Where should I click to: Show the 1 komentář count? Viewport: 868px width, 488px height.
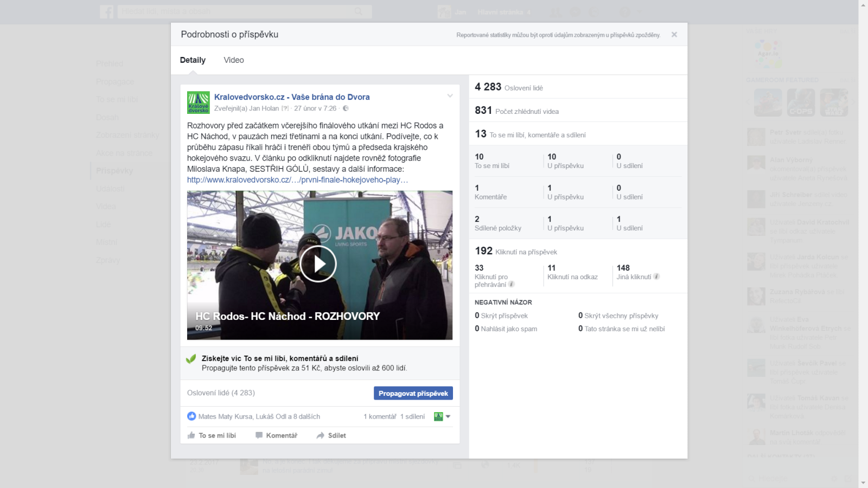(x=380, y=416)
